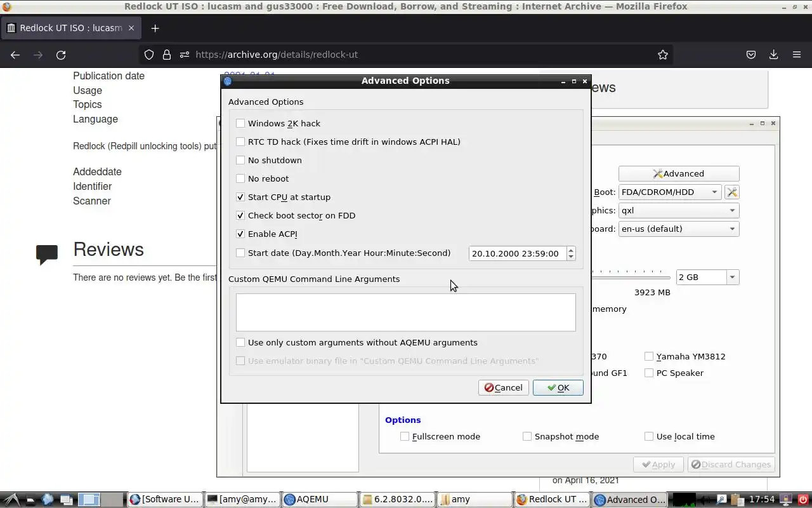
Task: Reload the archive.org page
Action: 61,55
